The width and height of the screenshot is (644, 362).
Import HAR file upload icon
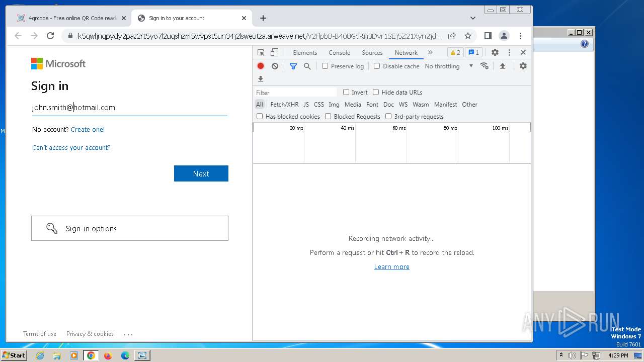502,66
